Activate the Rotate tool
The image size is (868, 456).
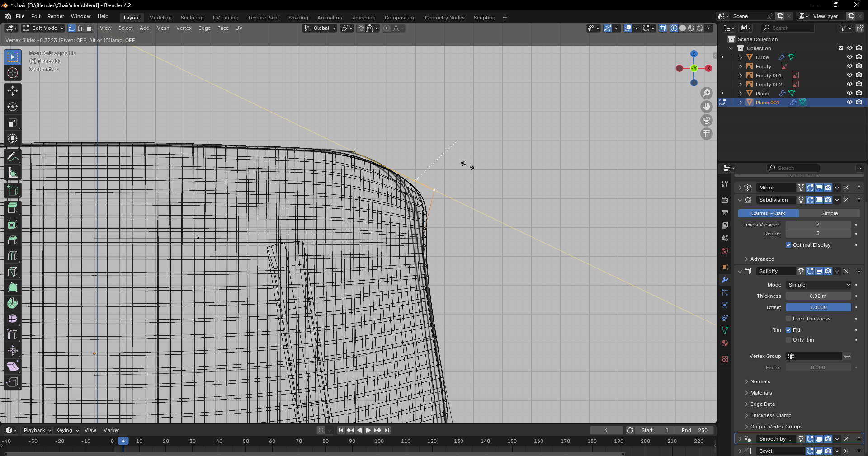(x=13, y=107)
